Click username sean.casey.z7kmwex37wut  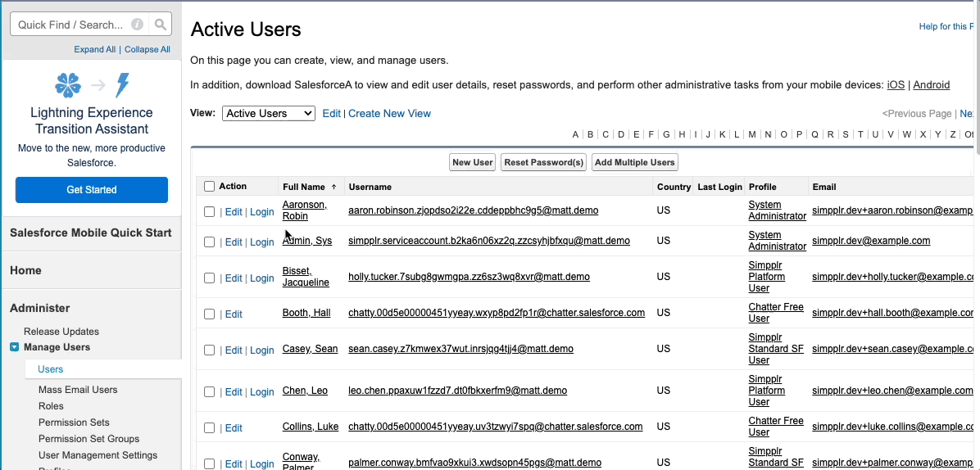461,348
